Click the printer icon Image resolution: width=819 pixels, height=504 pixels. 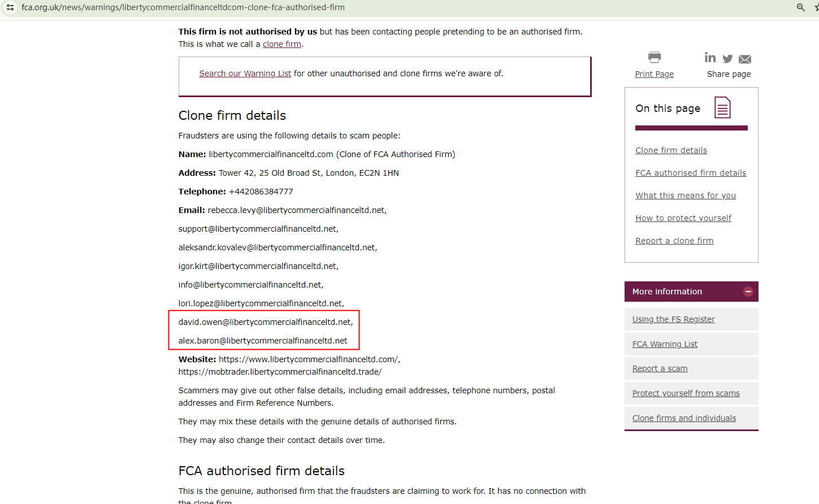[x=655, y=57]
